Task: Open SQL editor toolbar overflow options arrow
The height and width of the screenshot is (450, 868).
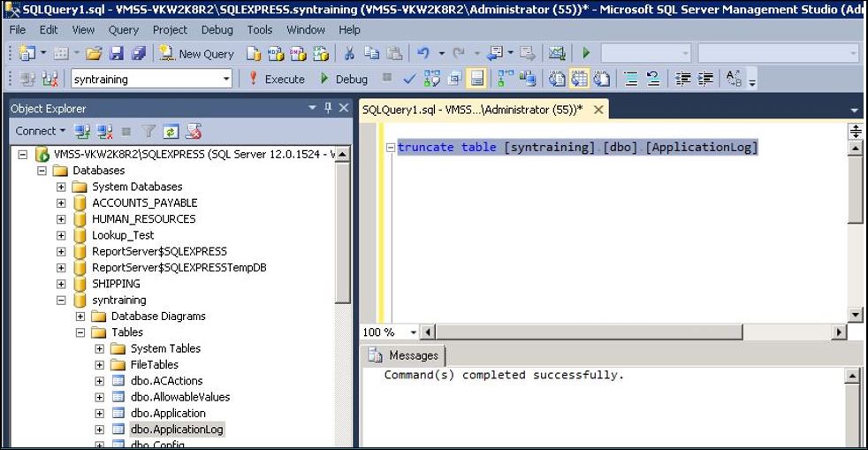Action: (x=751, y=83)
